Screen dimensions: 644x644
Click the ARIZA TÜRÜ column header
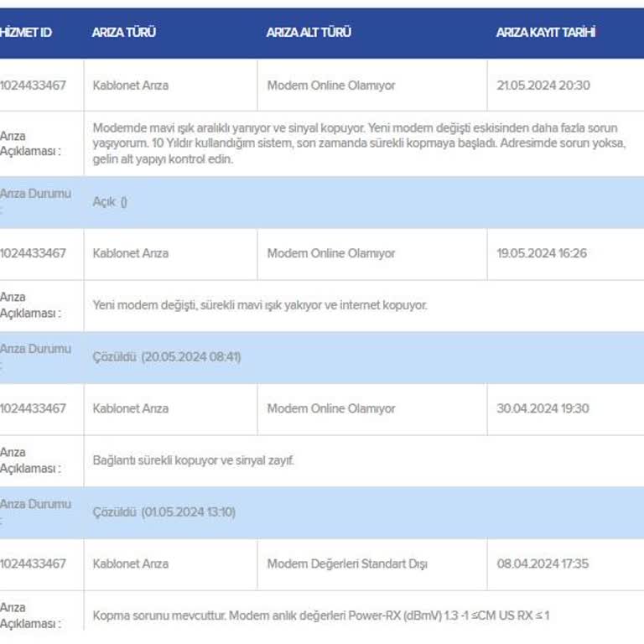click(124, 33)
